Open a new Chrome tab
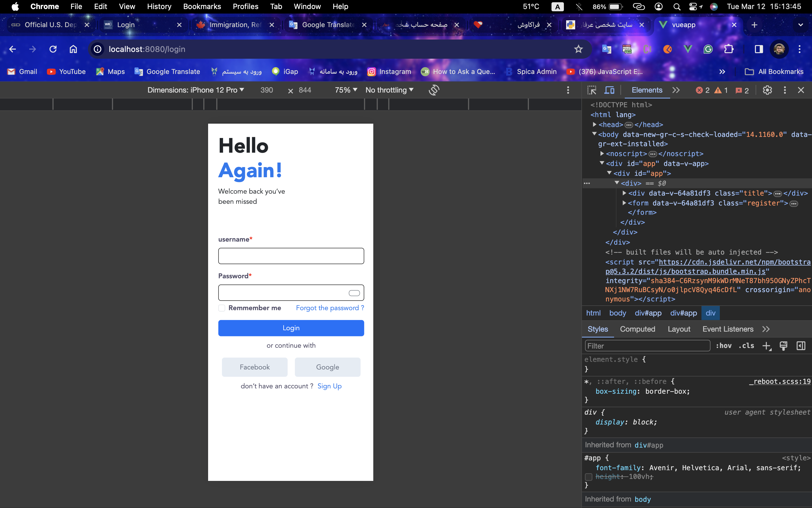Viewport: 812px width, 508px height. click(754, 25)
